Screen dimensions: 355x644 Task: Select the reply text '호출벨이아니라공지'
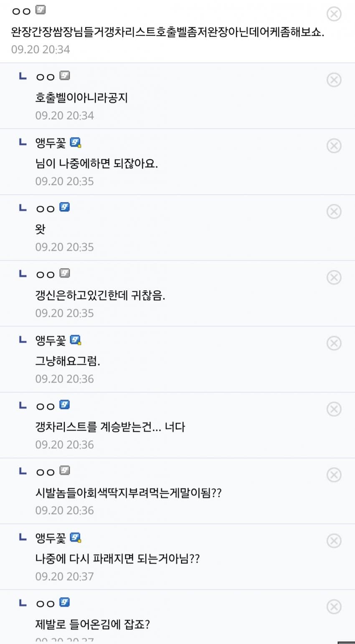click(x=81, y=98)
